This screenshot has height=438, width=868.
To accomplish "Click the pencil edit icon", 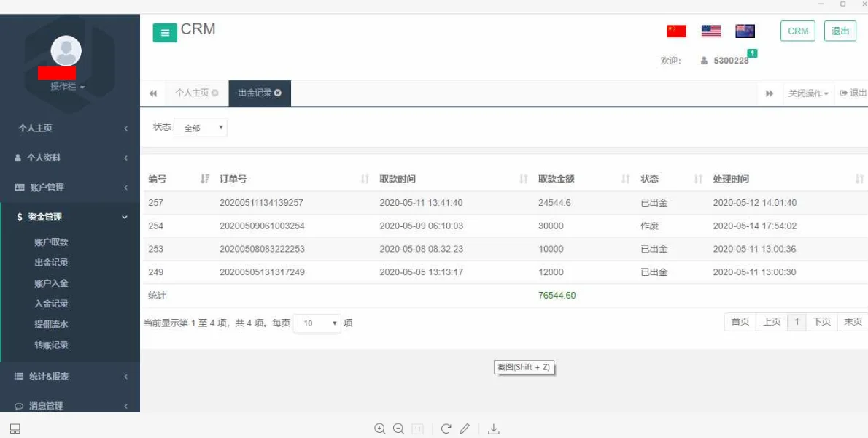I will (x=465, y=429).
